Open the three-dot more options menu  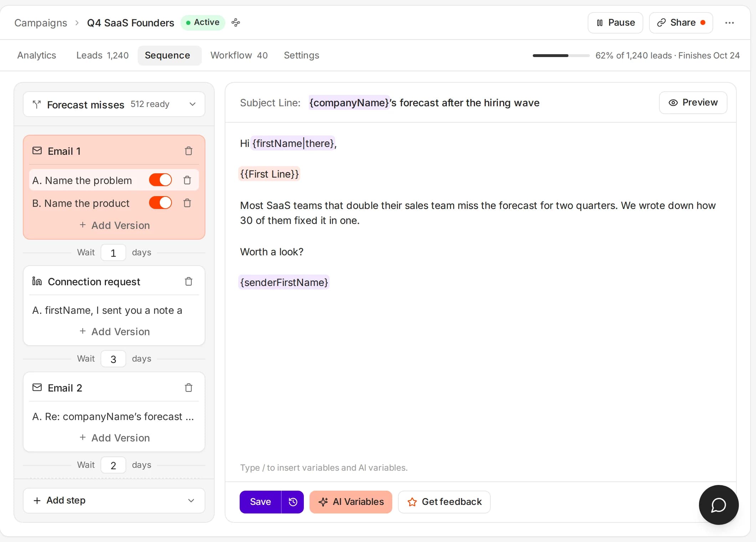(730, 23)
